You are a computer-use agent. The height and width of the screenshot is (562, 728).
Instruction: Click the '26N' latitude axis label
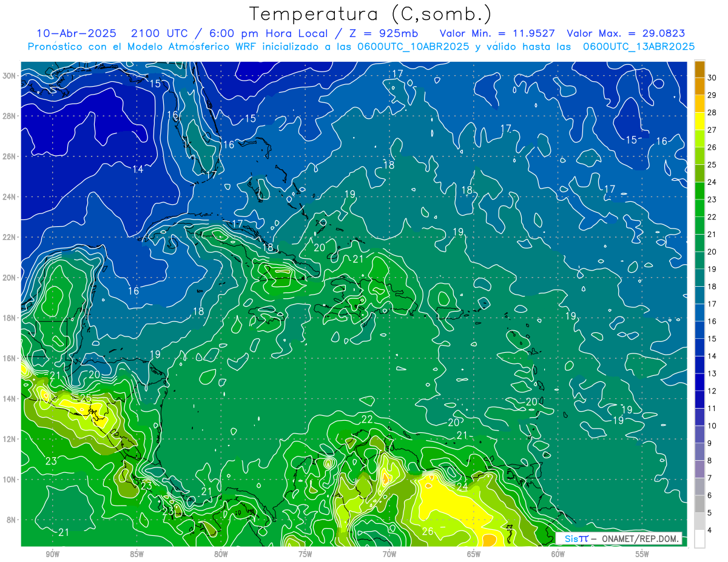8,156
